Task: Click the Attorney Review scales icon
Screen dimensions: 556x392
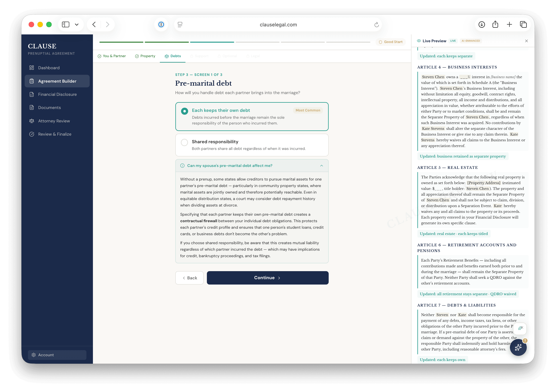Action: [32, 121]
